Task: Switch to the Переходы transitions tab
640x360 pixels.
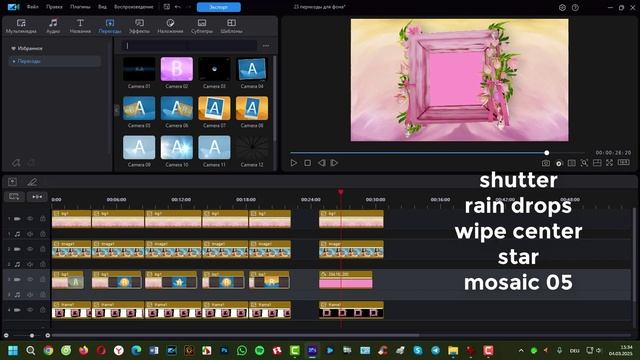Action: click(110, 26)
